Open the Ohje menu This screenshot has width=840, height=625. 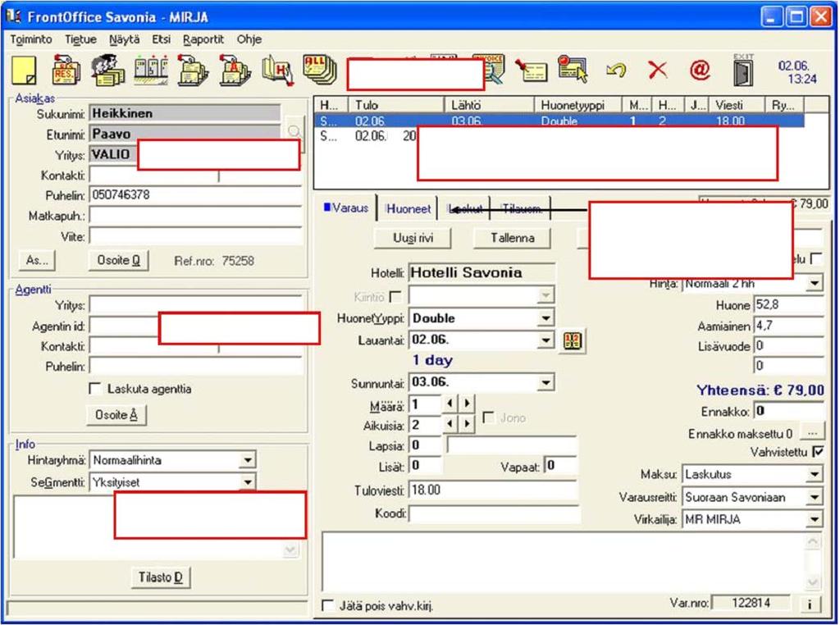[249, 39]
